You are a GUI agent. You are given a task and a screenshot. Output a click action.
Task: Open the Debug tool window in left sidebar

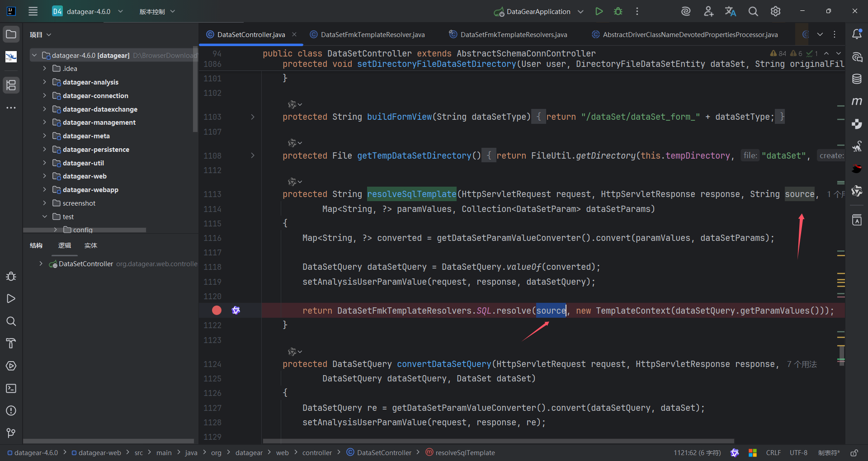tap(11, 276)
